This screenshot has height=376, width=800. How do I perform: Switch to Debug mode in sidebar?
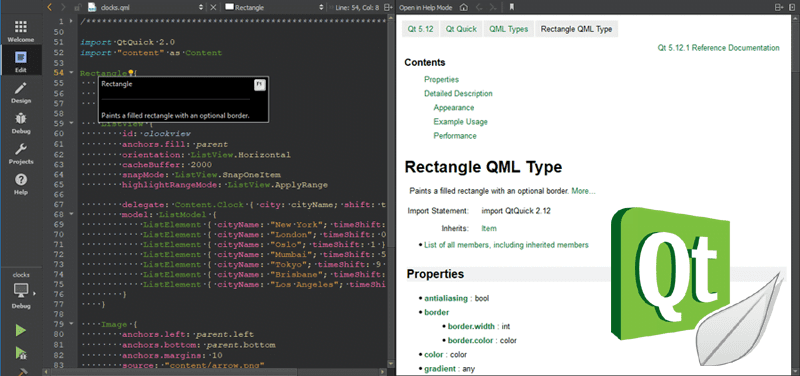pos(21,122)
